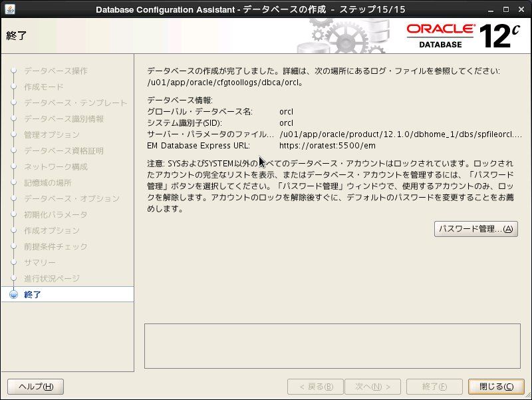The height and width of the screenshot is (400, 532).
Task: Click the EM Express URL https://oratest:5500/em
Action: click(x=327, y=146)
